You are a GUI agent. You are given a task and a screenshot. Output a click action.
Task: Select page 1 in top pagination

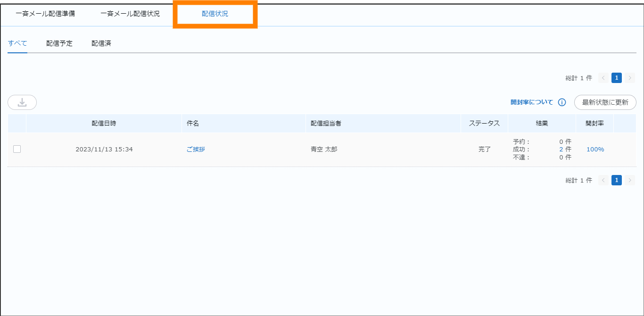(617, 78)
